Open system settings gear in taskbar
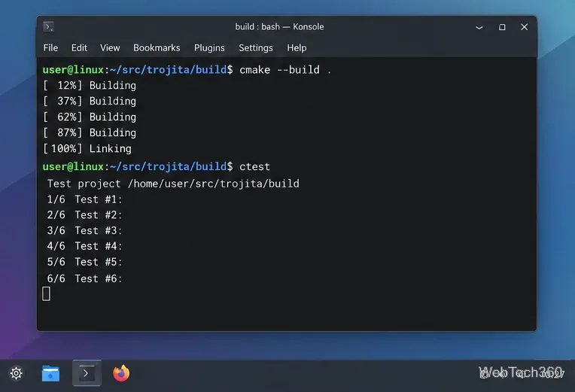575x392 pixels. [16, 373]
